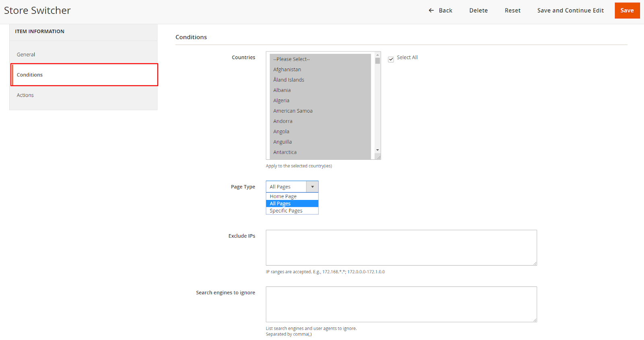Open the Page Type dropdown arrow
The image size is (644, 340).
click(312, 187)
